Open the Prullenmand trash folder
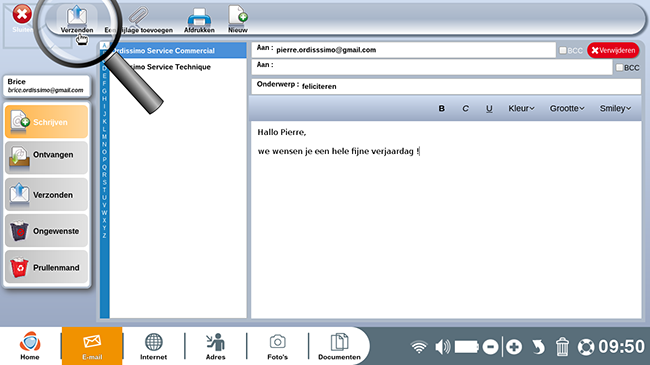The height and width of the screenshot is (365, 650). pyautogui.click(x=46, y=267)
